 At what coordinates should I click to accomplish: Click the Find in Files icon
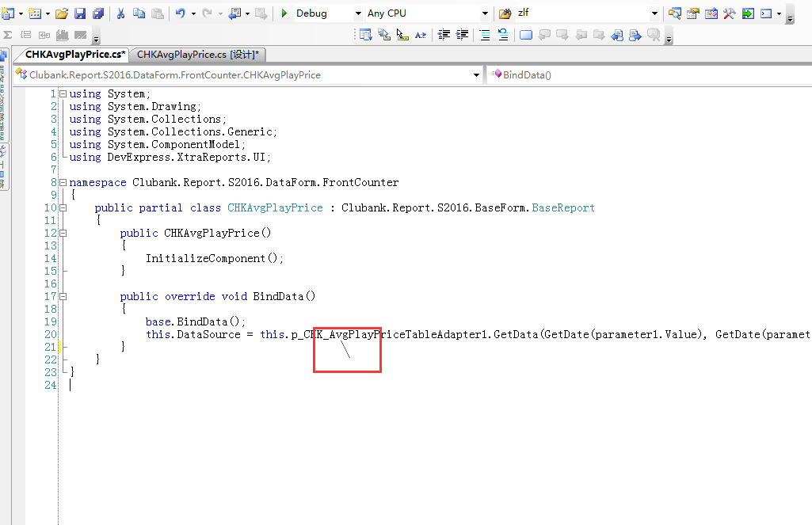505,13
